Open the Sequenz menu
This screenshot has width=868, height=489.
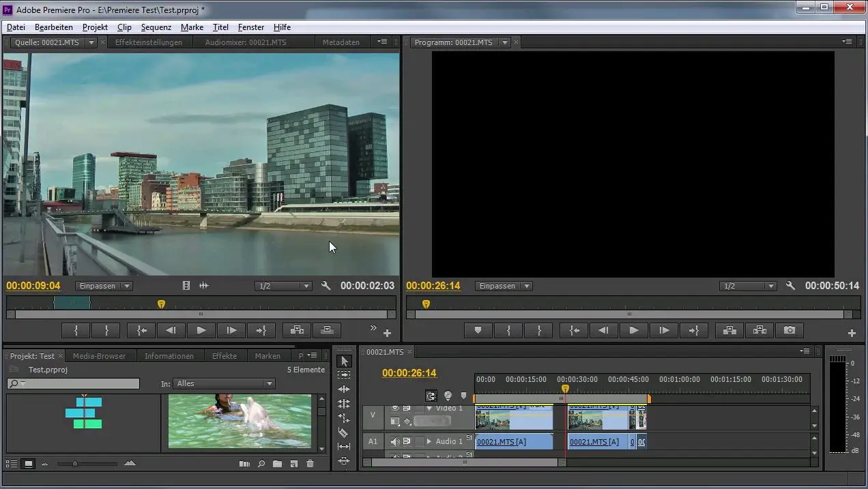[156, 27]
